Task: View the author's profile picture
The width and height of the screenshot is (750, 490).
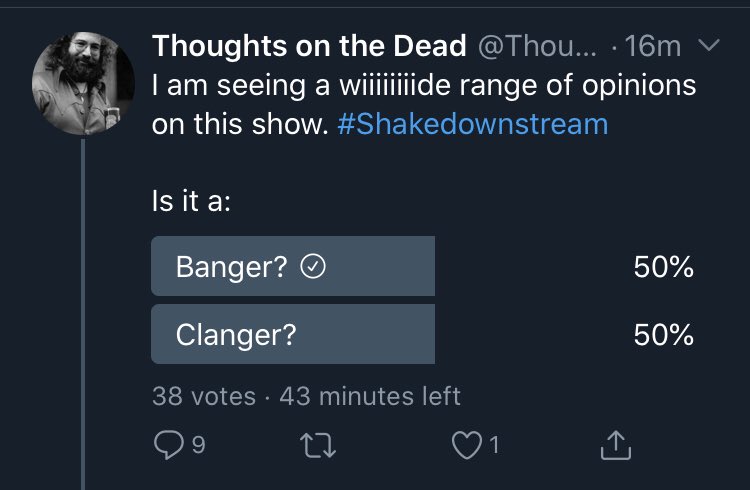Action: point(83,83)
